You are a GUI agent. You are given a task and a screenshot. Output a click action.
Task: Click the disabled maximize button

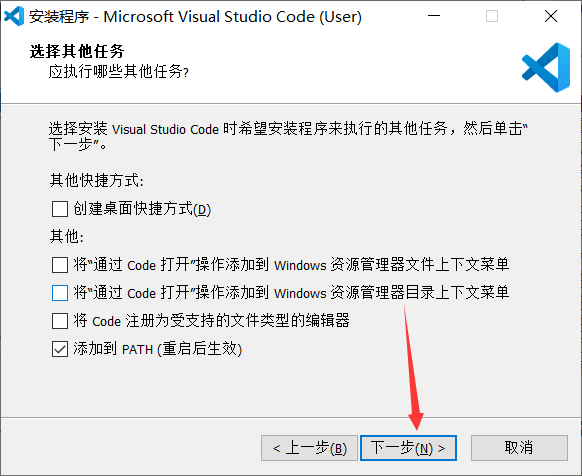point(492,16)
